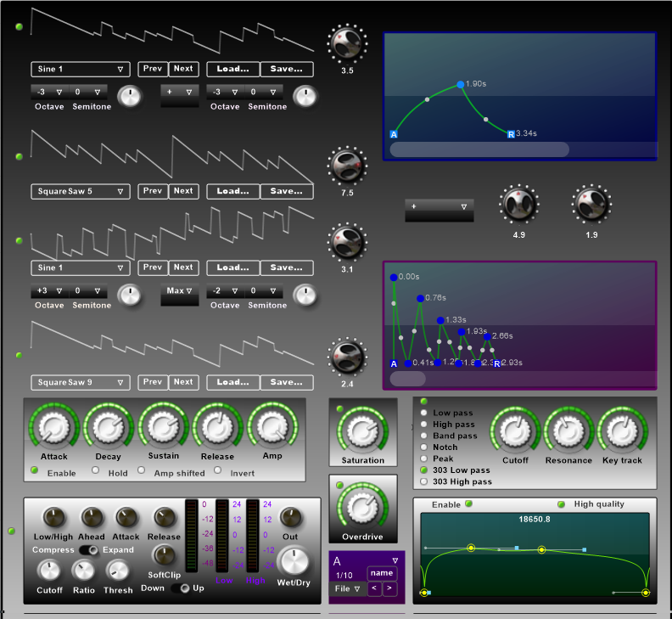Image resolution: width=672 pixels, height=619 pixels.
Task: Click the volume knob showing 2.4
Action: coord(347,357)
